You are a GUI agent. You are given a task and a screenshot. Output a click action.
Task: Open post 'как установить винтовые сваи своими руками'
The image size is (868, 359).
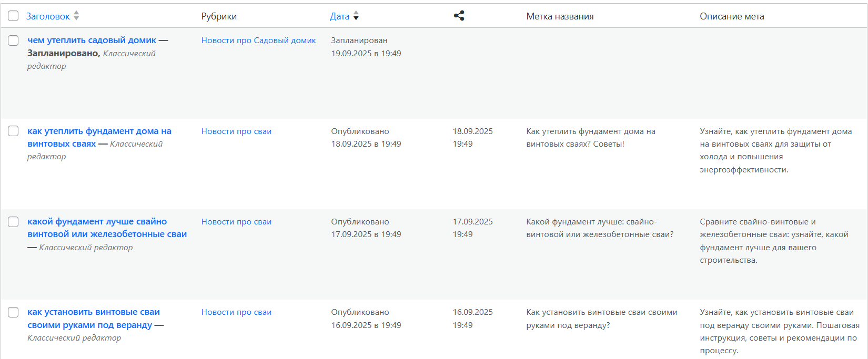point(93,312)
